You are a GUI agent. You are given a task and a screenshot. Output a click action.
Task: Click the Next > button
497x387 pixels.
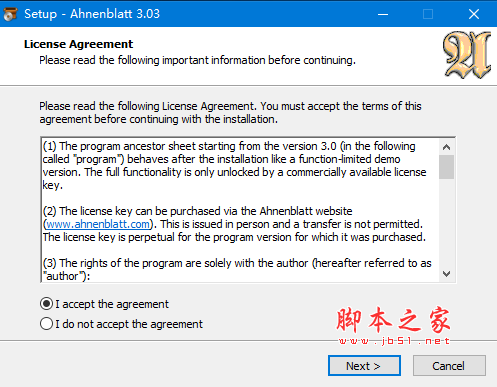pyautogui.click(x=364, y=366)
